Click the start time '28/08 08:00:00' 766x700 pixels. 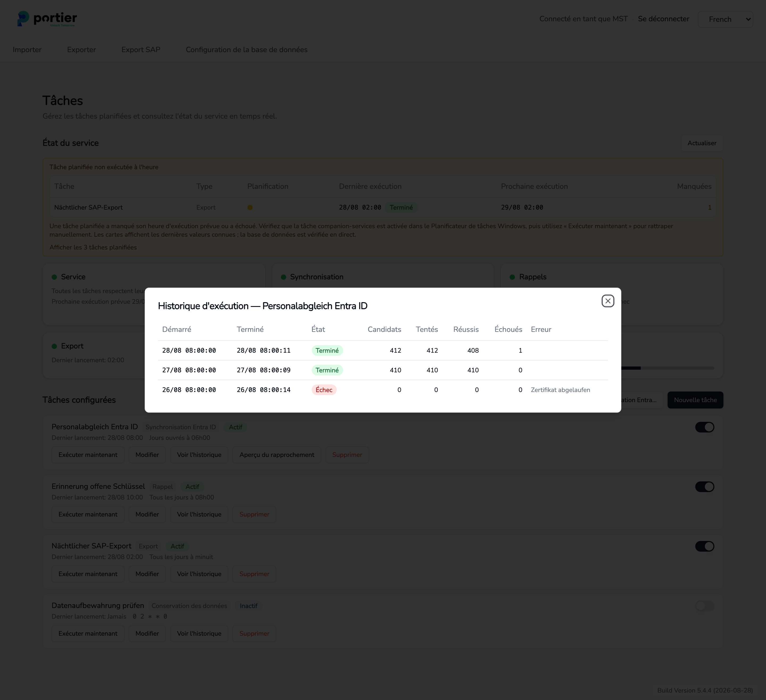189,351
